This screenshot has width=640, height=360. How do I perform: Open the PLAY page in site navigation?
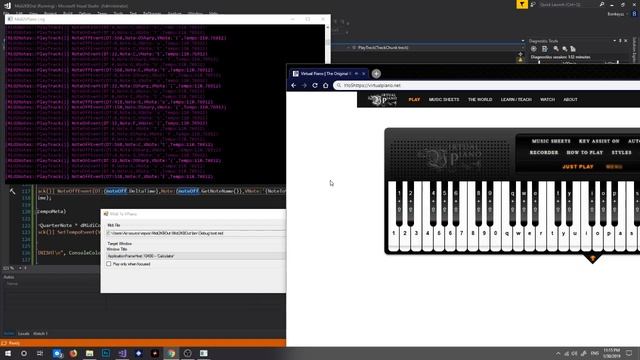[x=414, y=100]
